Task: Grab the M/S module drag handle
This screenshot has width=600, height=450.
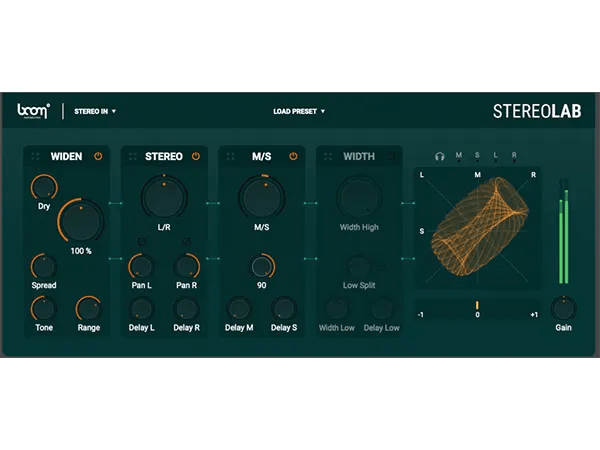Action: tap(230, 156)
